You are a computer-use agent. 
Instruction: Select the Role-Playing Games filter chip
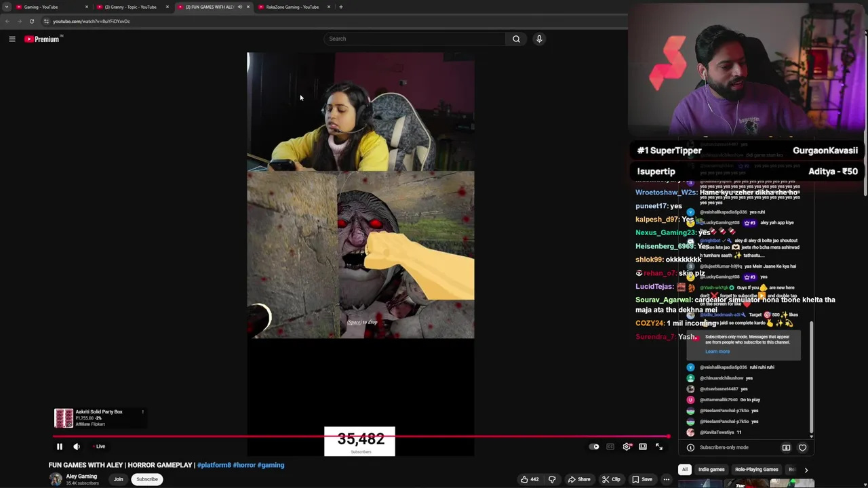pos(757,470)
